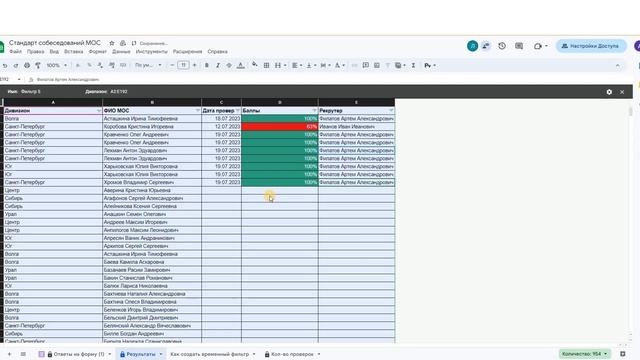Open ФИО МОС column filter
Image resolution: width=640 pixels, height=360 pixels.
click(x=198, y=111)
